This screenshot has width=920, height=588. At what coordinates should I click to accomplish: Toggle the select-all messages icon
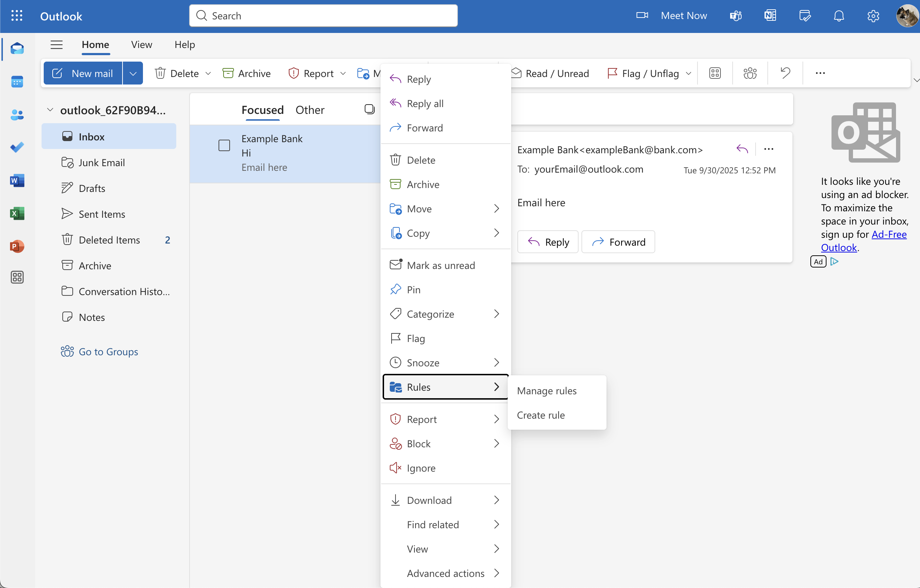tap(369, 110)
